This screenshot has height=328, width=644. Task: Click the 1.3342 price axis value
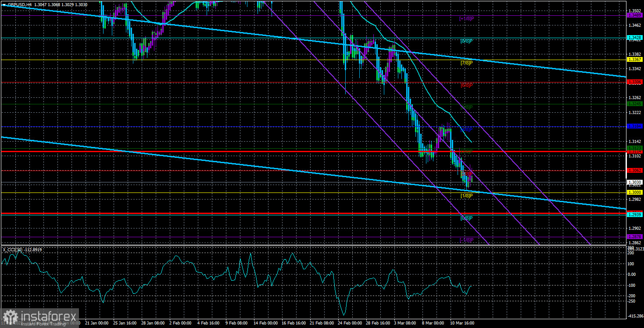[x=635, y=69]
